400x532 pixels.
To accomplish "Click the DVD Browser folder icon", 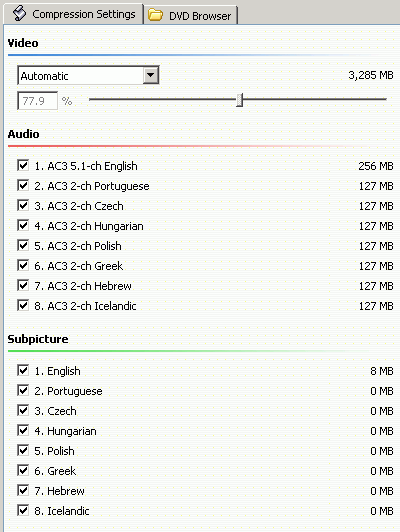I will (x=156, y=15).
